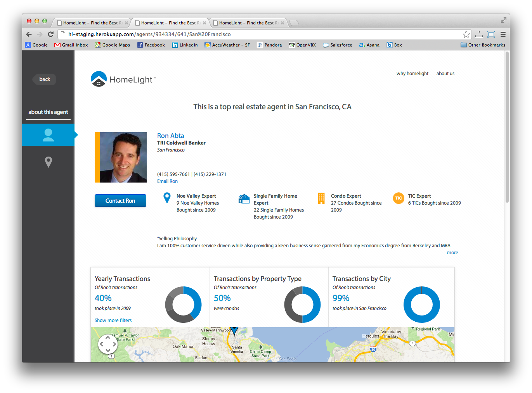This screenshot has width=532, height=393.
Task: Click the Noe Valley Expert pin icon
Action: [x=167, y=198]
